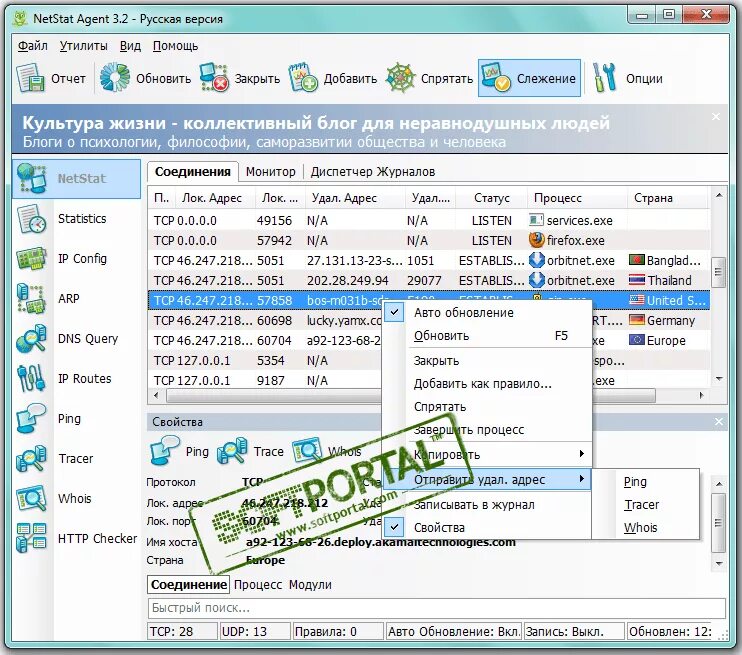Open the Файл menu
Screen dimensions: 742x655
(33, 46)
